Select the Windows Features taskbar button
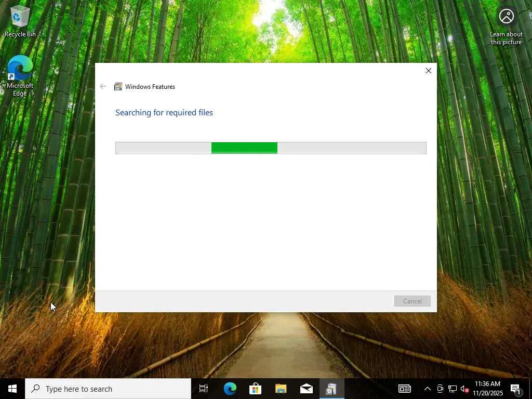This screenshot has width=532, height=399. click(331, 389)
